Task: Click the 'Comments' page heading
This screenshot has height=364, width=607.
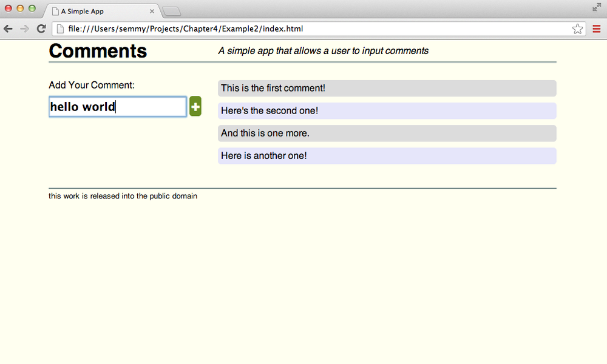Action: click(x=98, y=52)
